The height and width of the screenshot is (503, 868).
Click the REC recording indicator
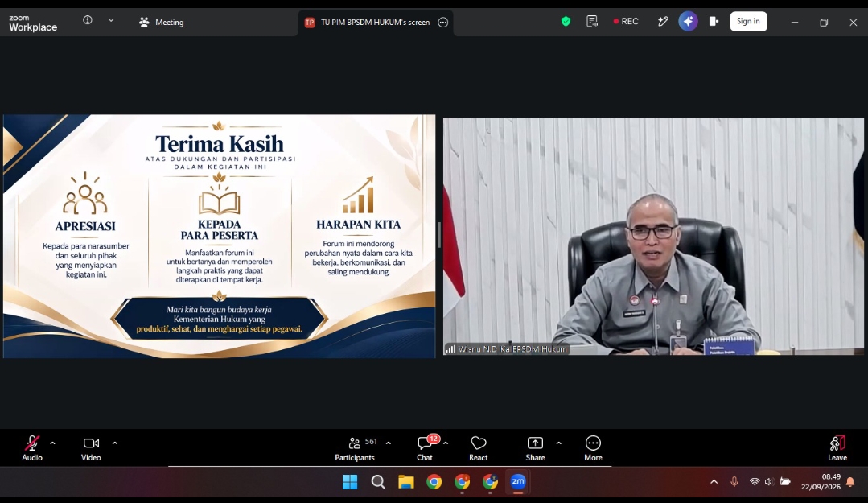coord(626,21)
